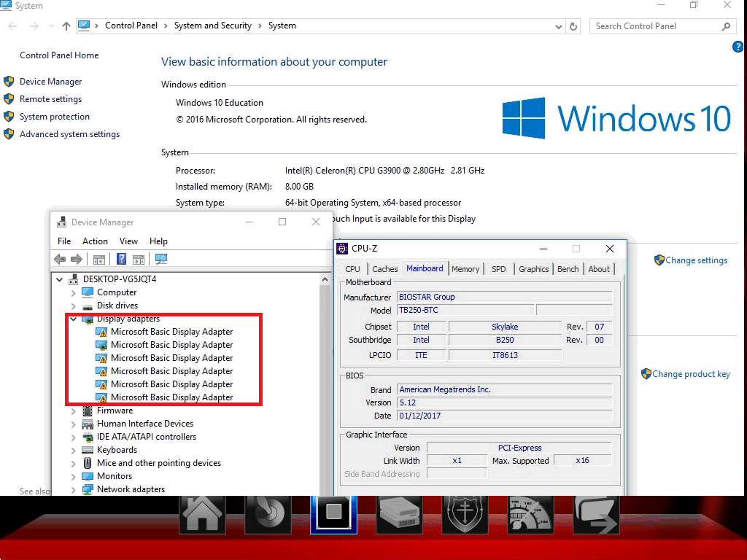
Task: Open the Device Manager link in the sidebar
Action: 50,82
